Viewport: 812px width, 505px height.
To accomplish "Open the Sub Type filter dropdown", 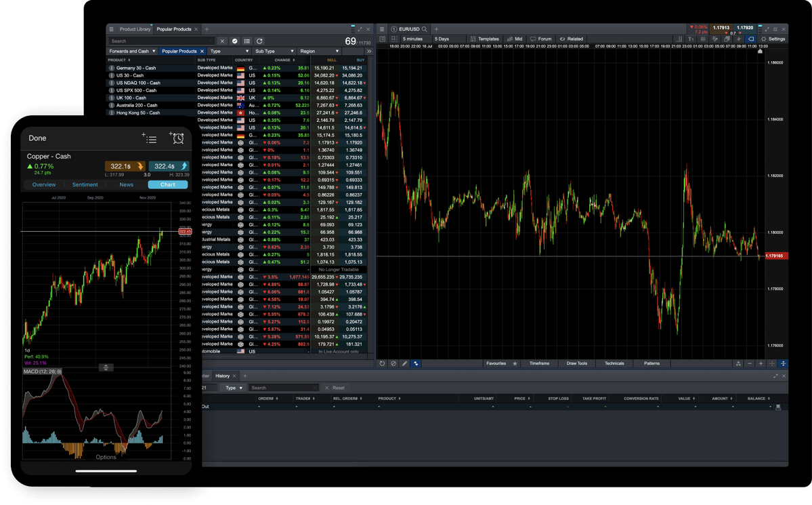I will point(292,52).
